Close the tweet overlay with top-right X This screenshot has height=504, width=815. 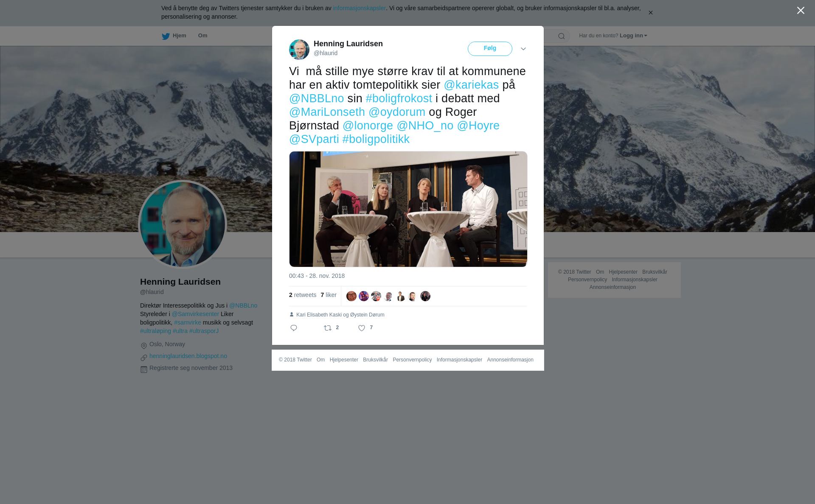(801, 10)
